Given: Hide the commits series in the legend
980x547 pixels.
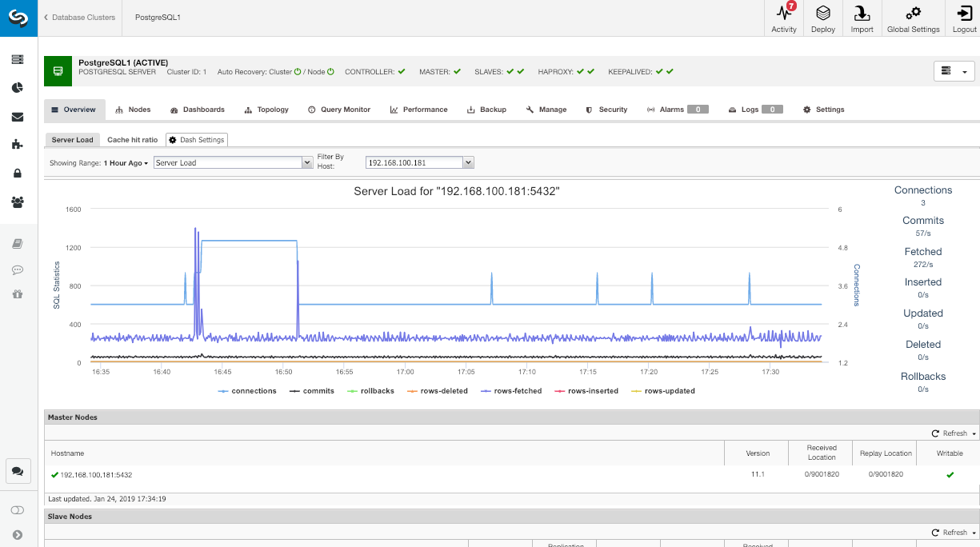Looking at the screenshot, I should coord(311,391).
